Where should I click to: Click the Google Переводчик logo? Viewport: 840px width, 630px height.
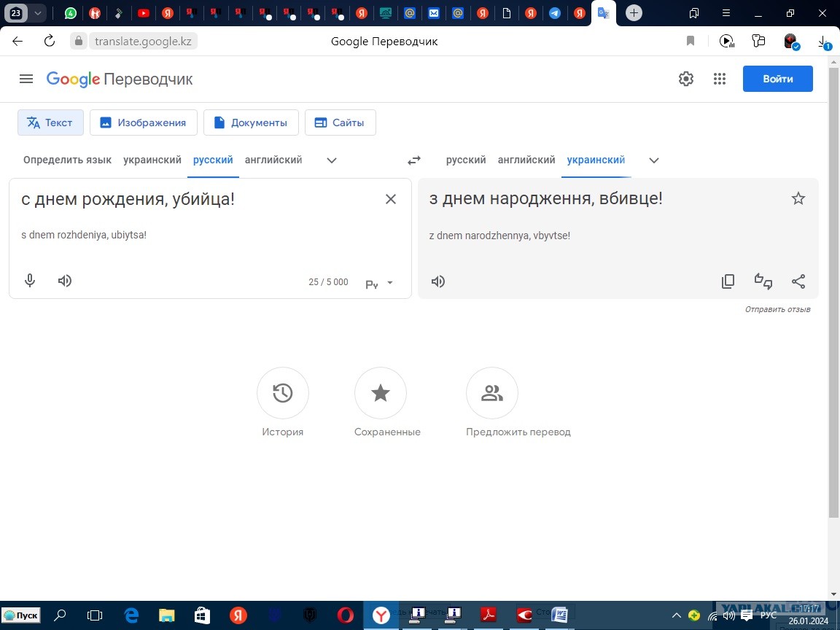(x=120, y=79)
